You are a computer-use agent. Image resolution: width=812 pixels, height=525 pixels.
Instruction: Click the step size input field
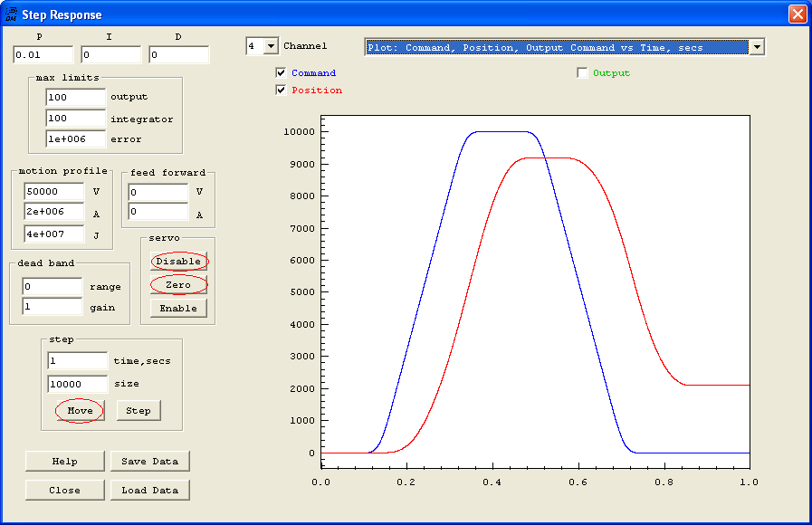[77, 384]
